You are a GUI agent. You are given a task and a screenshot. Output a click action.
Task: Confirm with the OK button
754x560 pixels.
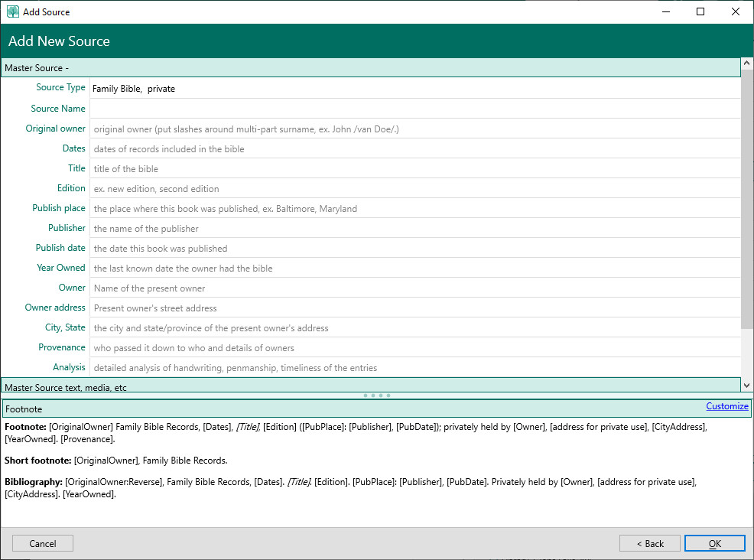714,543
